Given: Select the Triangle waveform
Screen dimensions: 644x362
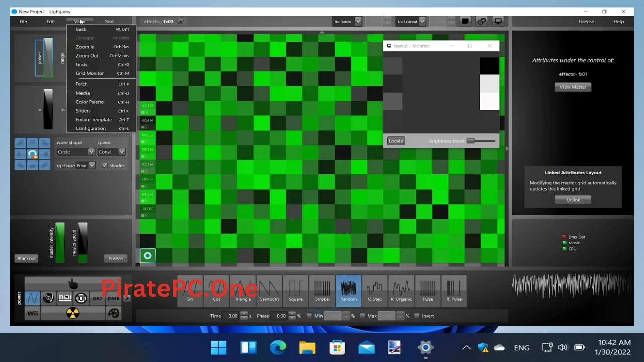Looking at the screenshot, I should pyautogui.click(x=243, y=291).
